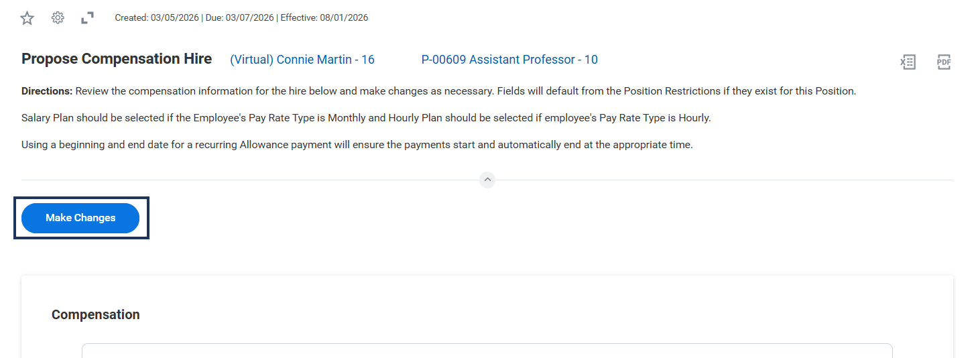The image size is (980, 358).
Task: Click the recurring Allowance payment instruction line
Action: coord(357,145)
